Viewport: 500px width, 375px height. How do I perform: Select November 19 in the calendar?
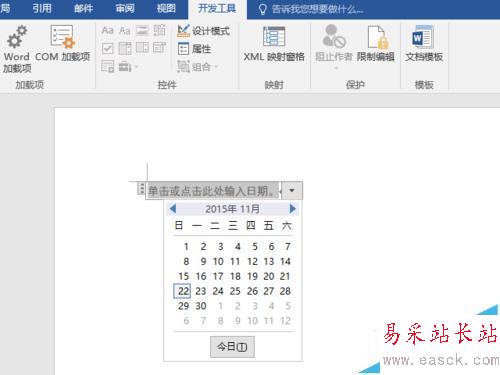pos(252,276)
